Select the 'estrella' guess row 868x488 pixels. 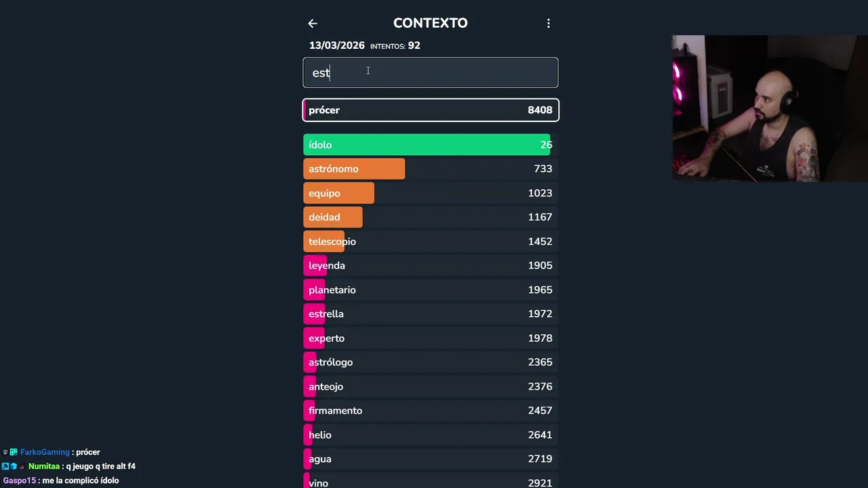click(431, 314)
